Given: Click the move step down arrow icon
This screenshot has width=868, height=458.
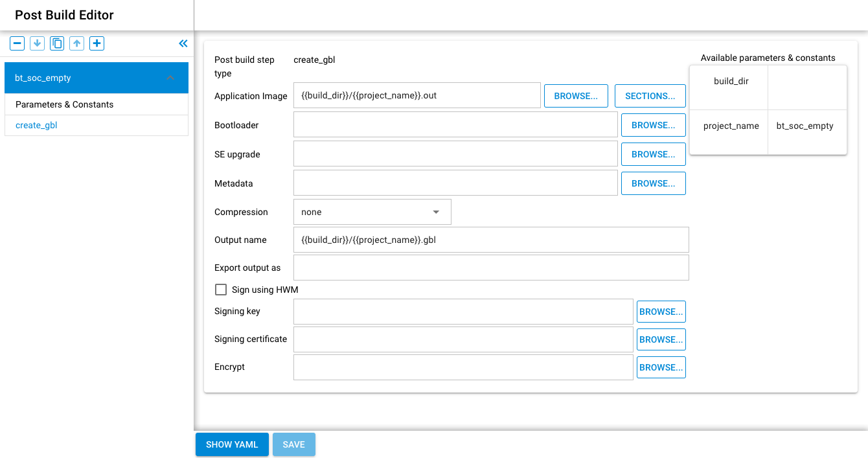Looking at the screenshot, I should tap(37, 43).
